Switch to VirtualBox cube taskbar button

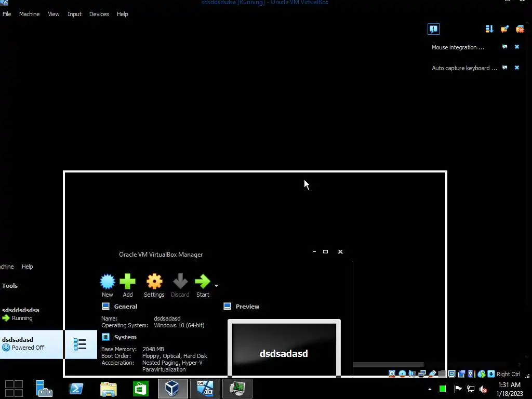click(x=172, y=389)
